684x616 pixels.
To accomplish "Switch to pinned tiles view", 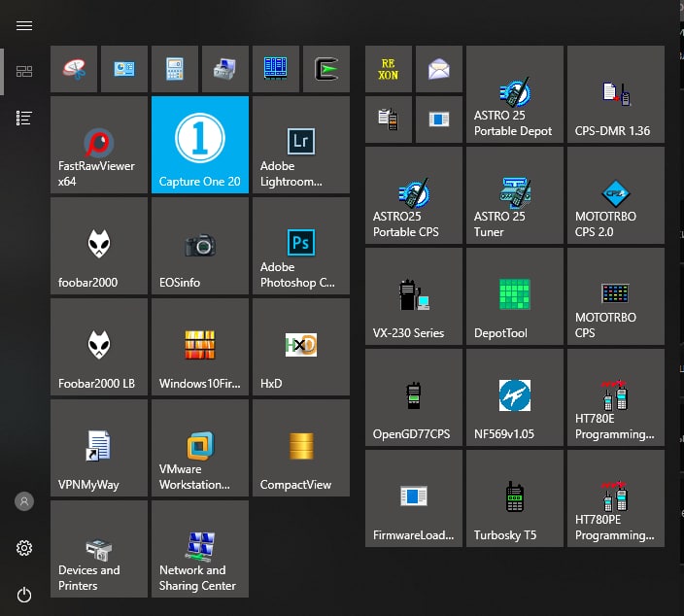I will pos(24,71).
